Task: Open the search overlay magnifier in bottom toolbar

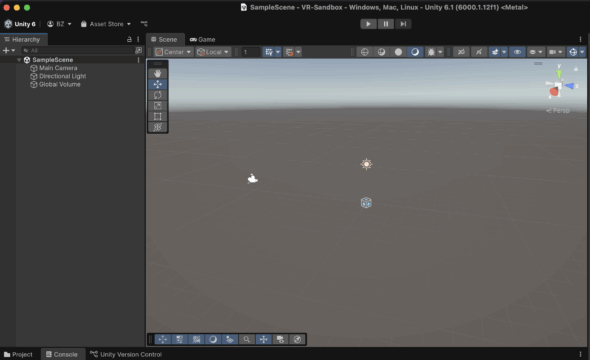Action: click(x=246, y=339)
